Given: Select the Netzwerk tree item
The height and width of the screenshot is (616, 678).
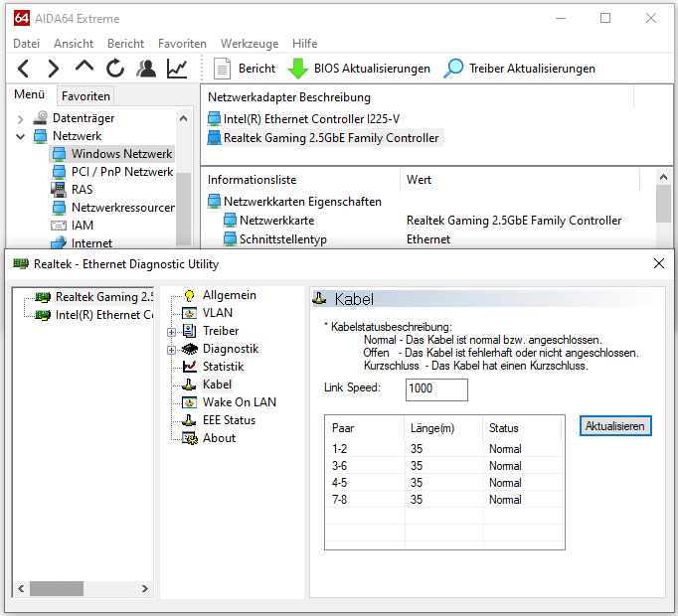Looking at the screenshot, I should click(x=77, y=136).
